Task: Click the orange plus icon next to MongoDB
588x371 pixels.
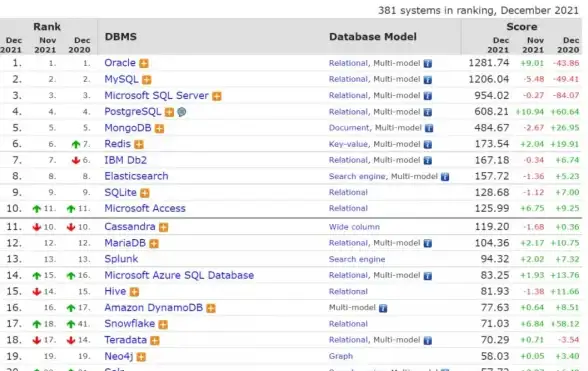Action: [159, 128]
